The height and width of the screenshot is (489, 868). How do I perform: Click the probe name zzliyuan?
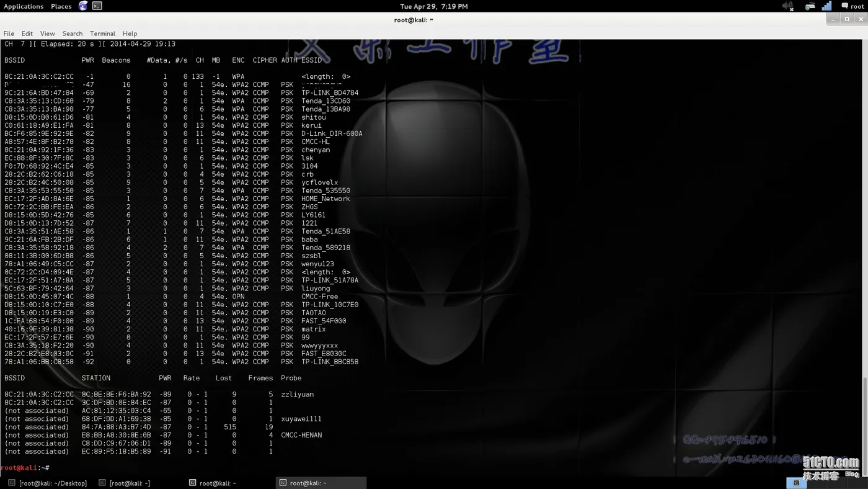tap(298, 394)
